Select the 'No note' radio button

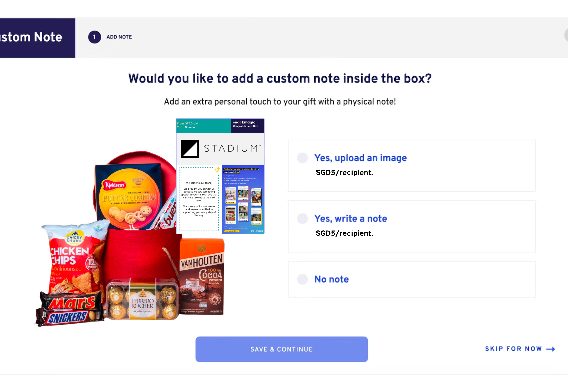[302, 279]
